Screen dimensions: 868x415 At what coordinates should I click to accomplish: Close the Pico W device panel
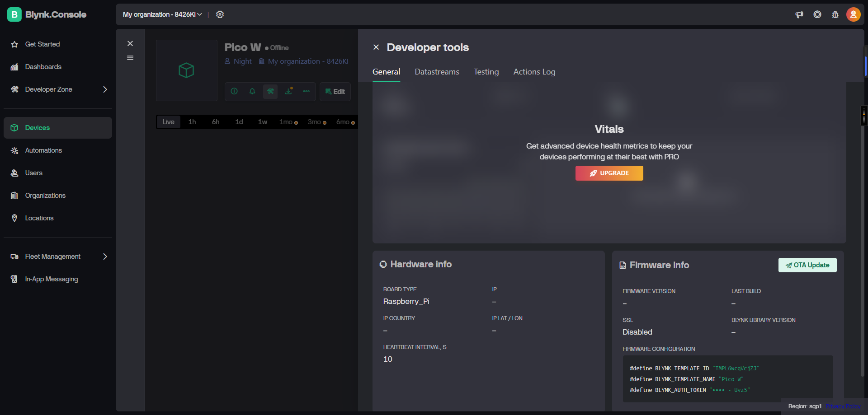tap(130, 43)
